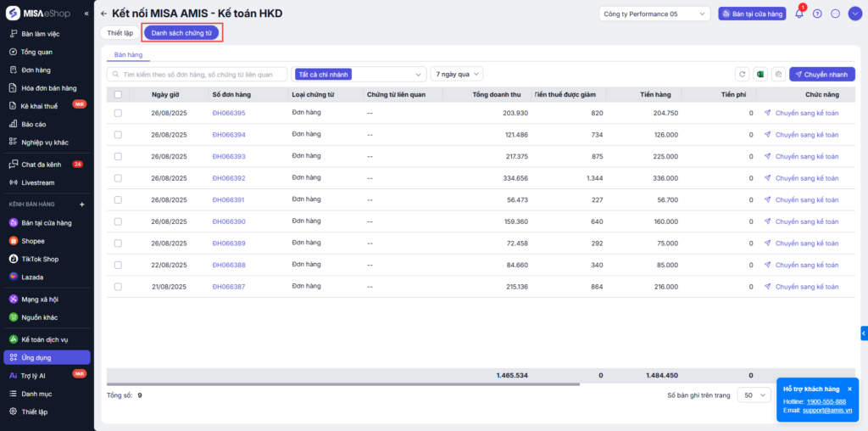Open the more options ellipsis icon
The height and width of the screenshot is (431, 868).
835,14
